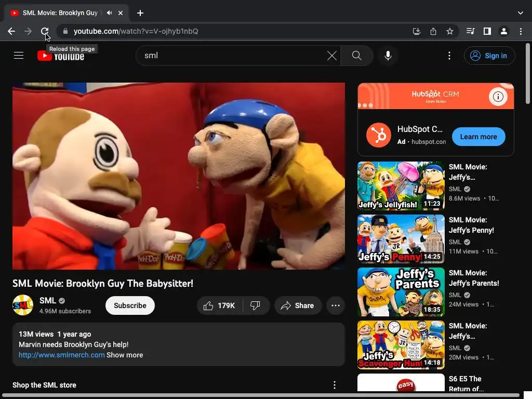This screenshot has height=399, width=532.
Task: Click the HubSpot CRM ad banner
Action: point(436,96)
